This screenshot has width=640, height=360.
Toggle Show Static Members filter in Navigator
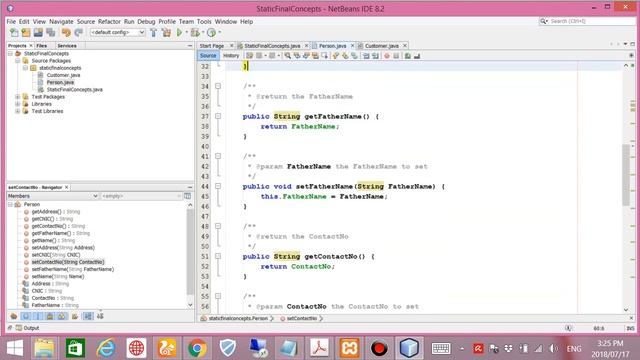(x=37, y=316)
